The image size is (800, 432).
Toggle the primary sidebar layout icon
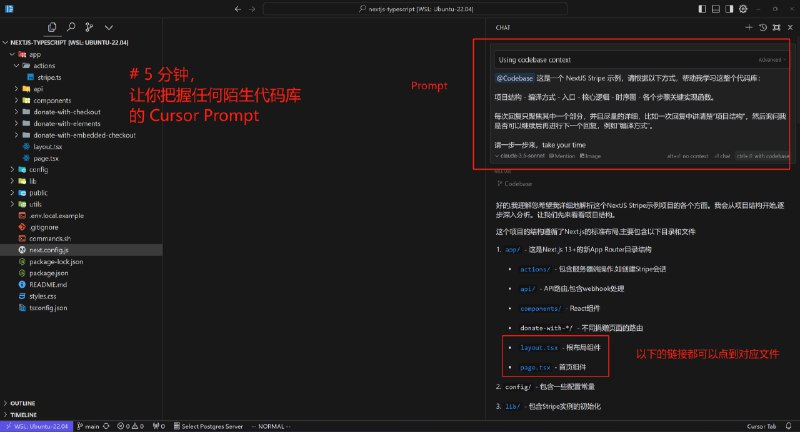[703, 9]
